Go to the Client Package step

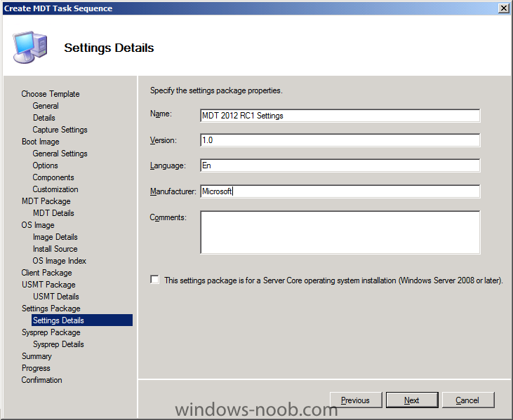(46, 273)
